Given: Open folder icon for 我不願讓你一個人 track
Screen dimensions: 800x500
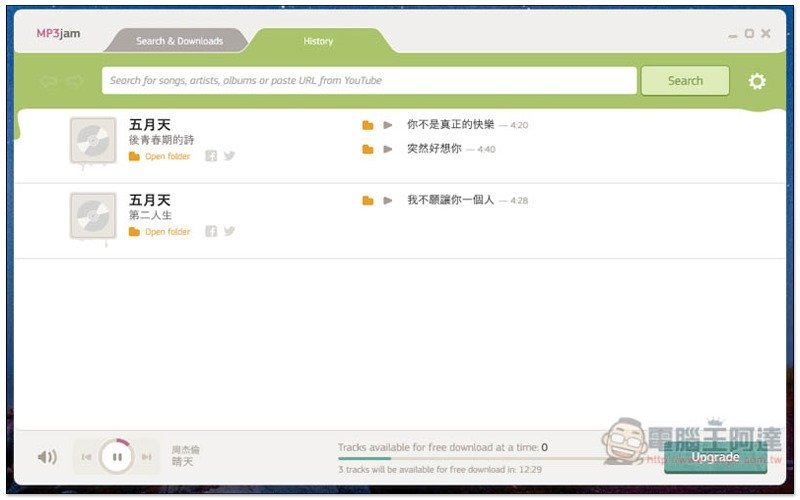Looking at the screenshot, I should [367, 201].
